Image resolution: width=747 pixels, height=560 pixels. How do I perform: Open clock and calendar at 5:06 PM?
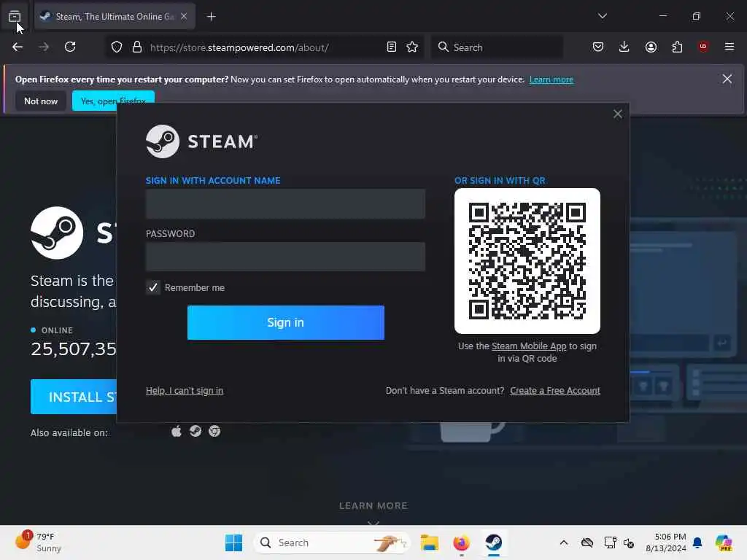(x=666, y=542)
